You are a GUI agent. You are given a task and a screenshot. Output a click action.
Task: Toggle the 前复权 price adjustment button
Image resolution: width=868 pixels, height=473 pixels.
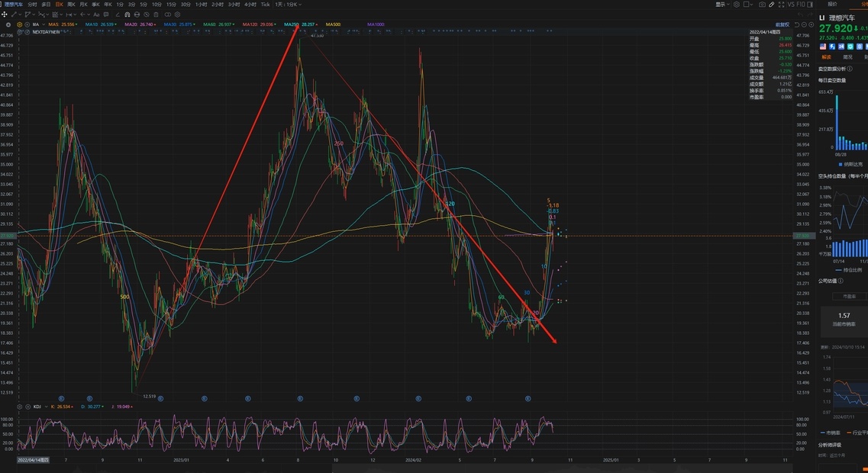tap(782, 24)
